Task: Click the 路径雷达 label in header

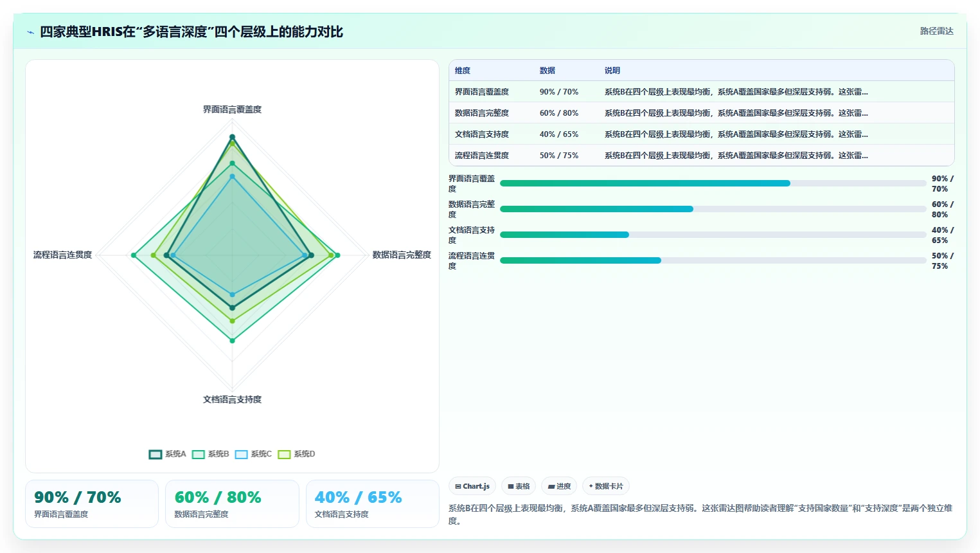Action: pos(936,31)
